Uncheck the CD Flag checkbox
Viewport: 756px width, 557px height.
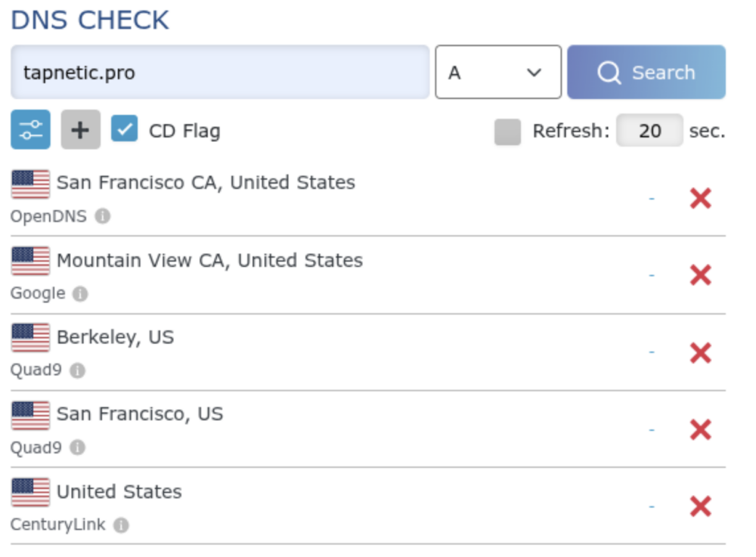[124, 130]
